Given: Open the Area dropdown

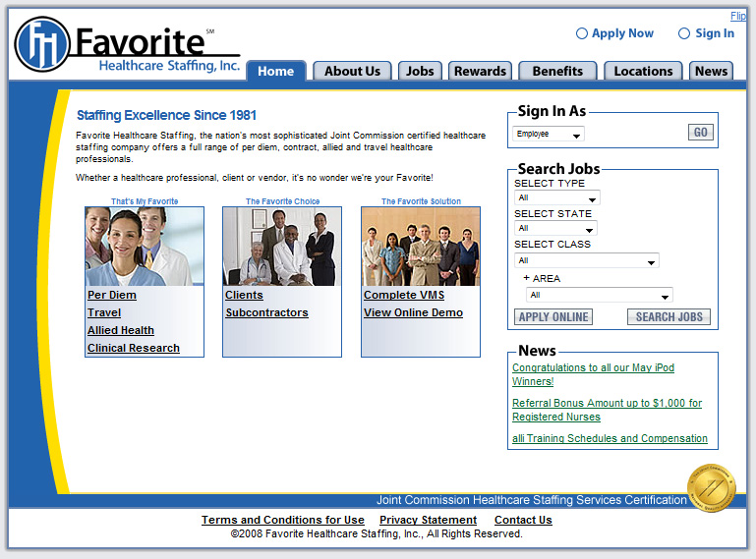Looking at the screenshot, I should tap(600, 295).
